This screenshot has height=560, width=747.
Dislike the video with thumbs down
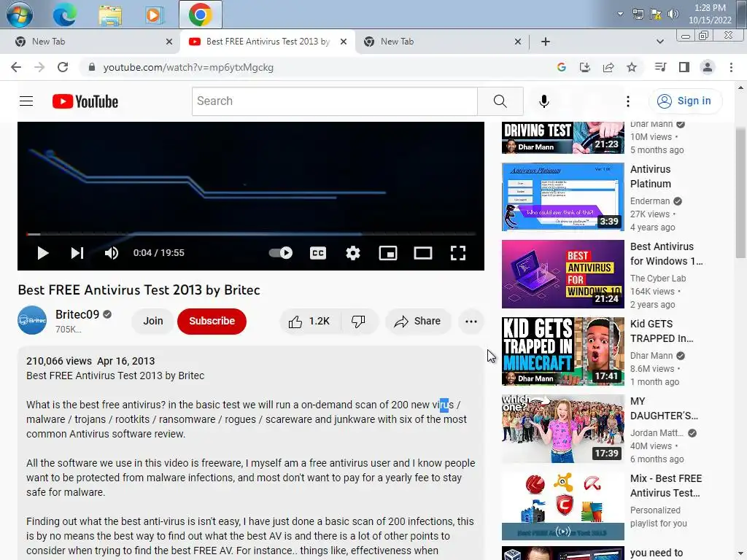(x=359, y=322)
